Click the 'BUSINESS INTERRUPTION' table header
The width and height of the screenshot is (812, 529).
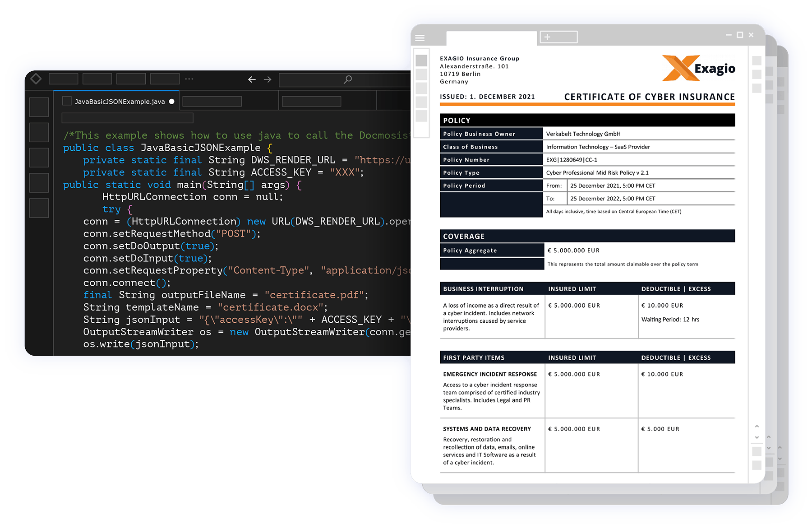483,289
